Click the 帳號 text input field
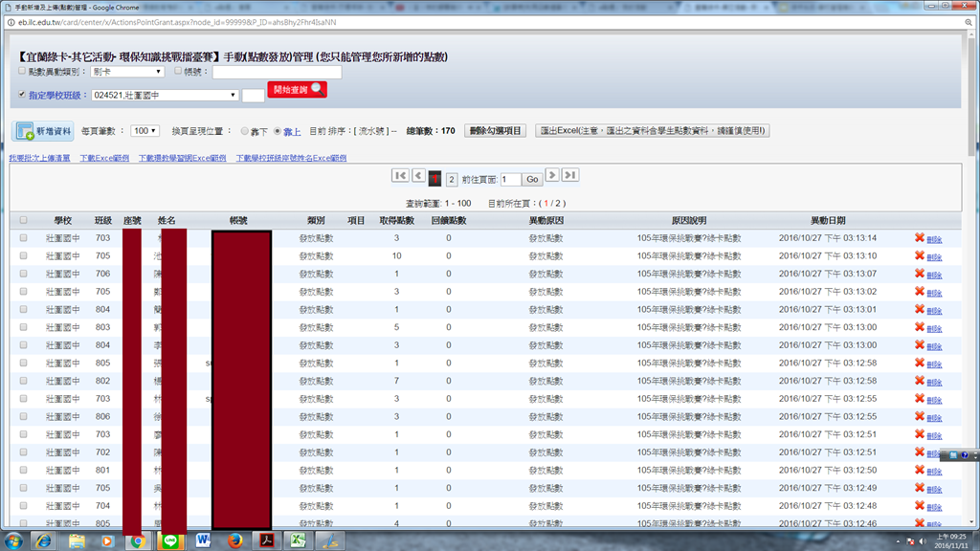This screenshot has width=980, height=551. (277, 72)
